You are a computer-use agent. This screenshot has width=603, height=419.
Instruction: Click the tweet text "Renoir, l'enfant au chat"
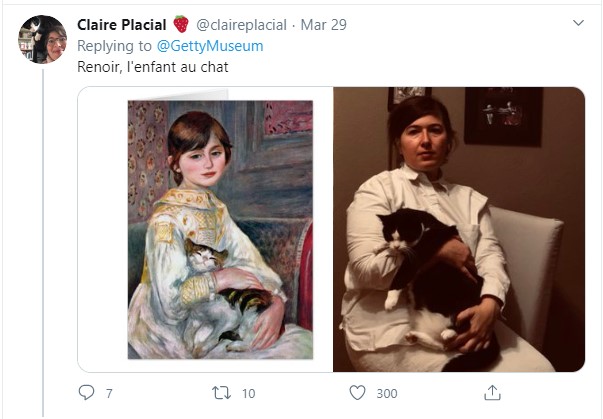(x=152, y=68)
